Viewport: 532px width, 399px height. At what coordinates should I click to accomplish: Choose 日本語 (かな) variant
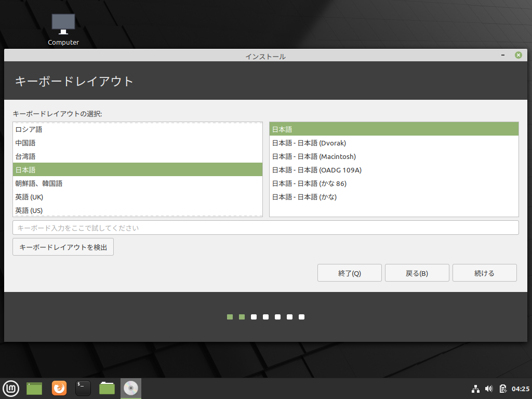[x=394, y=197]
